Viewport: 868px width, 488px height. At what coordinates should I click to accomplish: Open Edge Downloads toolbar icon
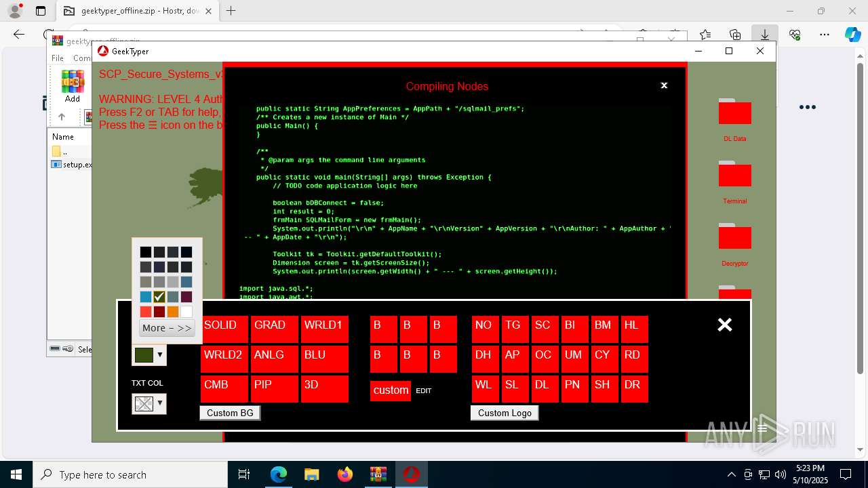tap(765, 35)
